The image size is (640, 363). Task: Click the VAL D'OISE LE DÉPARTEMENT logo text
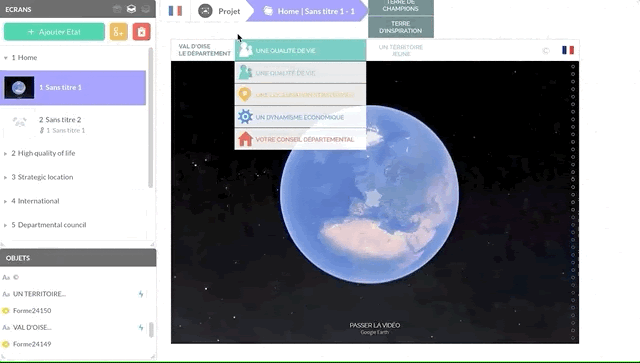coord(204,50)
